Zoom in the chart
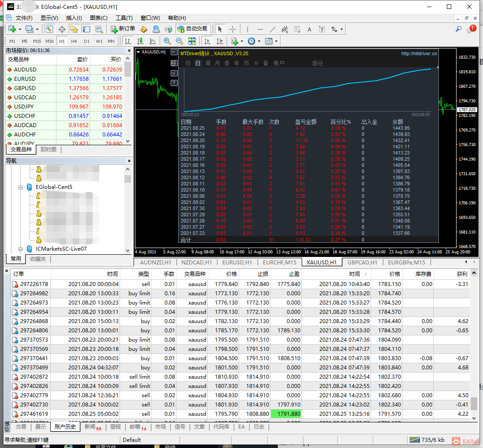The image size is (483, 448). click(167, 41)
